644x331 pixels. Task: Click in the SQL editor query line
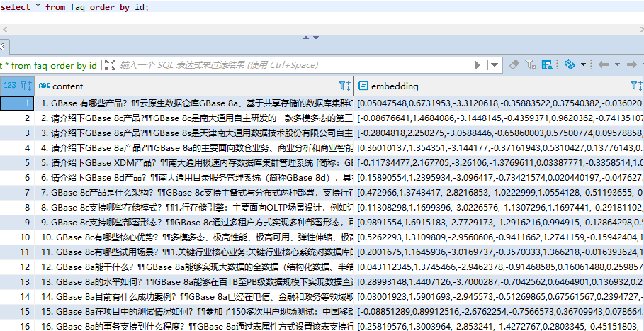pyautogui.click(x=322, y=7)
